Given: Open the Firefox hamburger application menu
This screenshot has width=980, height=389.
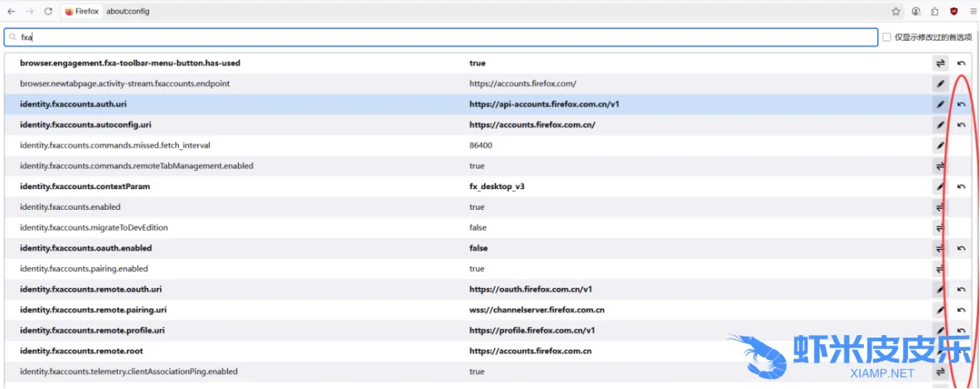Looking at the screenshot, I should coord(973,12).
